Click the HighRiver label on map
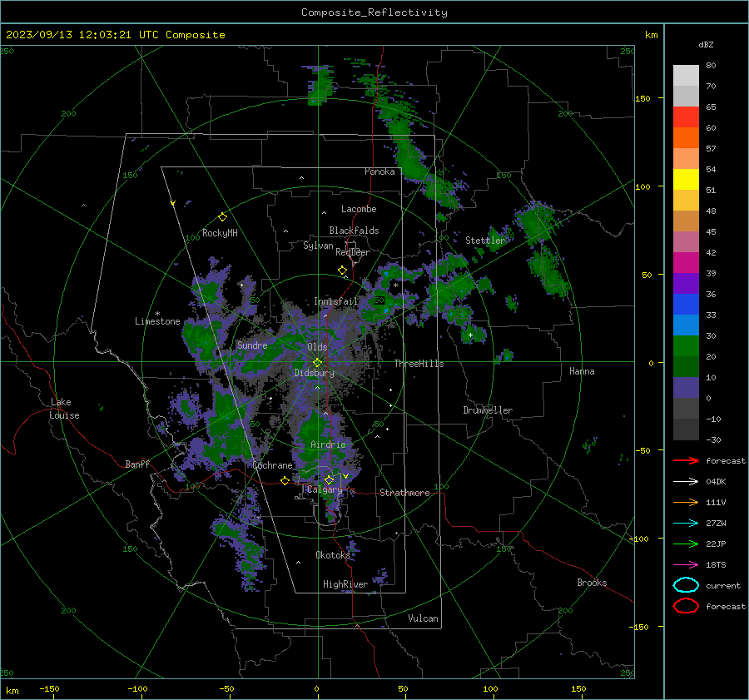The width and height of the screenshot is (749, 700). 345,584
